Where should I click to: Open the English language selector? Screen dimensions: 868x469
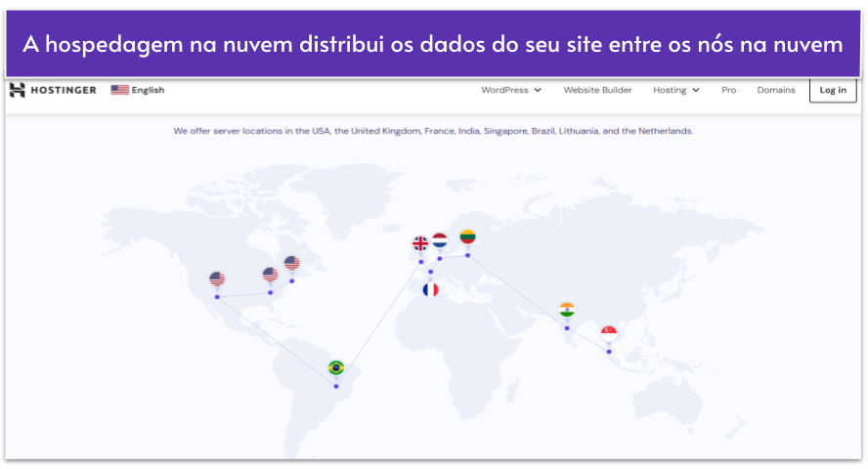tap(138, 90)
